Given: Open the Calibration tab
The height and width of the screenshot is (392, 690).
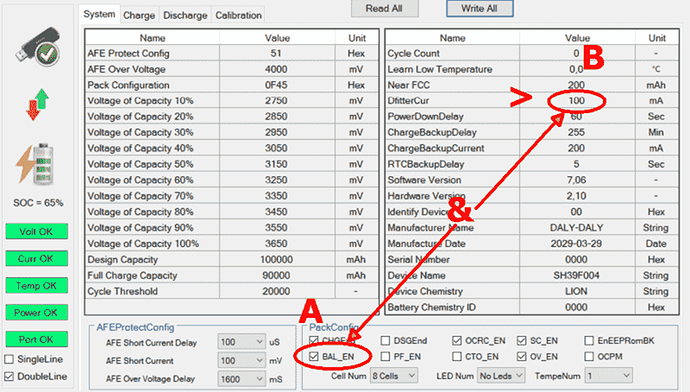Looking at the screenshot, I should click(x=239, y=15).
